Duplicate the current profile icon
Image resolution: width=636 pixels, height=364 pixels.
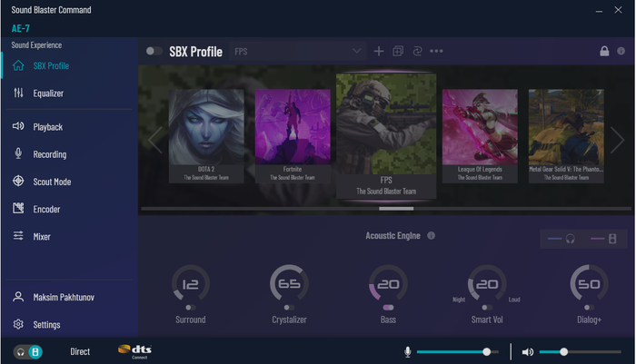(x=398, y=51)
